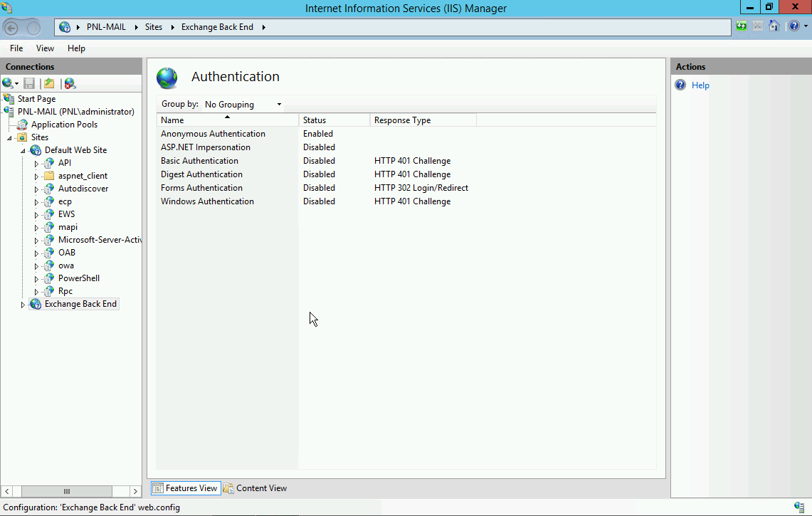Viewport: 812px width, 516px height.
Task: Expand the EWS tree node
Action: click(x=37, y=214)
